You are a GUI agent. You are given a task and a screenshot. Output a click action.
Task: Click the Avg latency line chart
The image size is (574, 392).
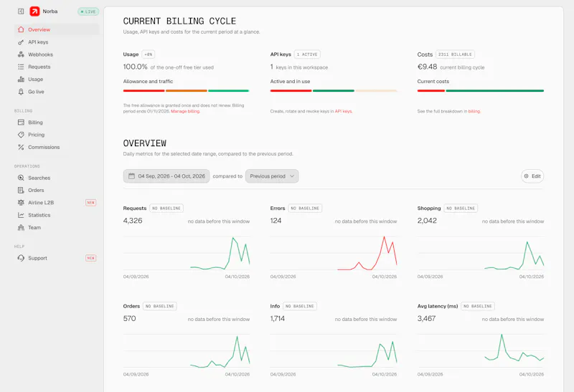[x=481, y=351]
